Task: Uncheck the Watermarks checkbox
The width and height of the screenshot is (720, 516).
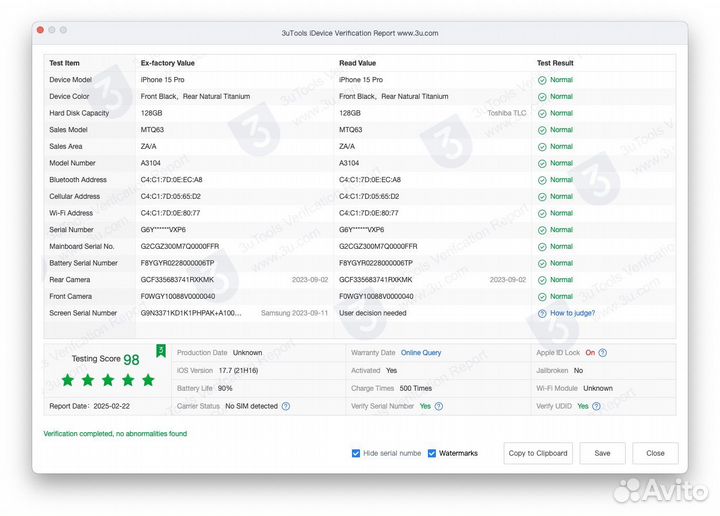Action: click(432, 453)
